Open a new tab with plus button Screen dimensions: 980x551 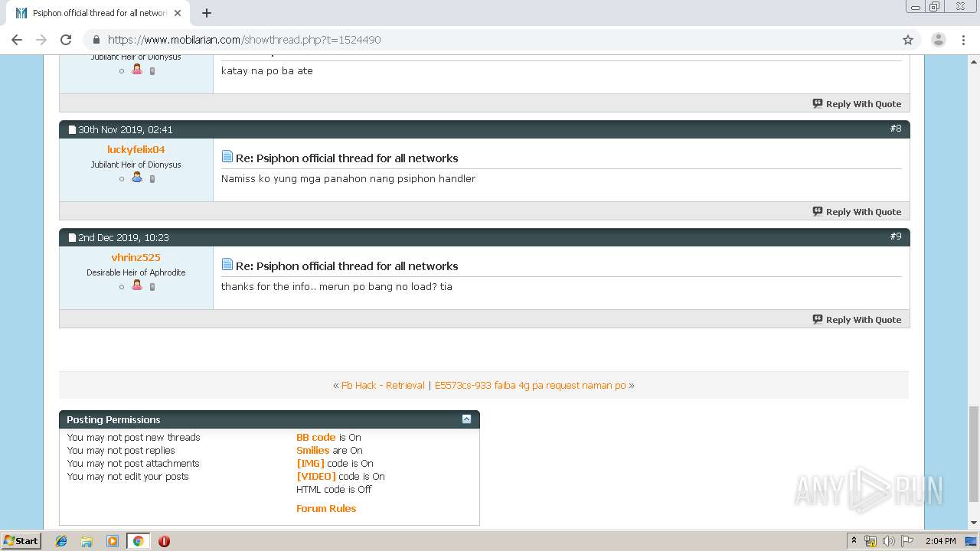tap(207, 13)
